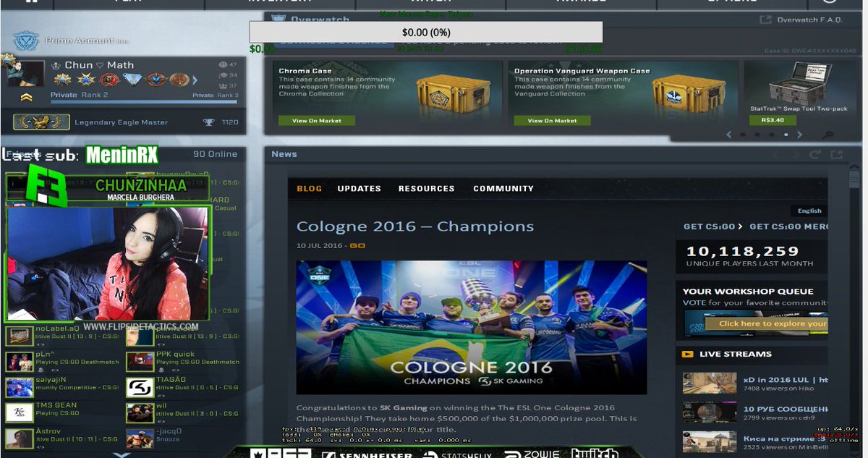Select the first medal in the profile row
This screenshot has height=458, width=868.
point(61,80)
